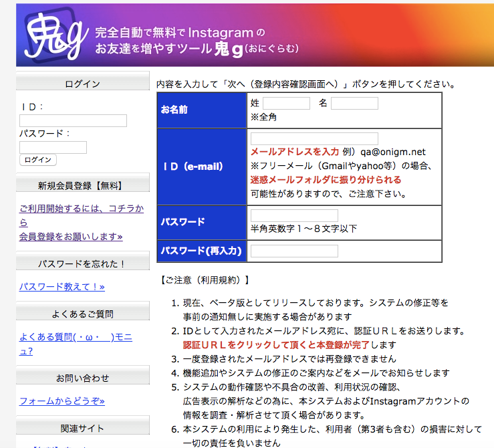494x448 pixels.
Task: Click terms item 4 about 機能追加やシステムの修正
Action: (316, 372)
